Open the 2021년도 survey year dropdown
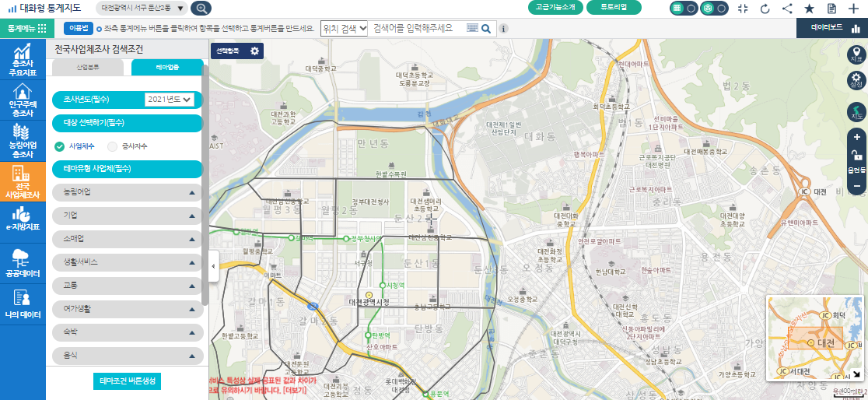The width and height of the screenshot is (868, 400). point(168,100)
